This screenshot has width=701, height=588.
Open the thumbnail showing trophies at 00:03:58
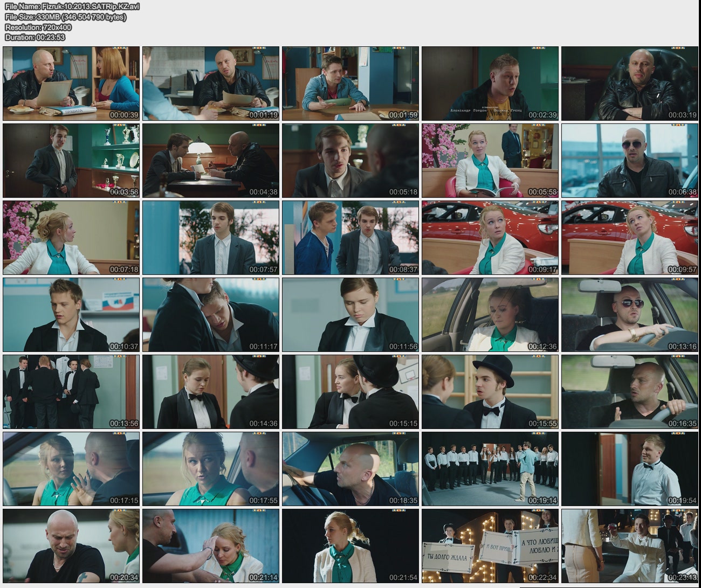71,161
